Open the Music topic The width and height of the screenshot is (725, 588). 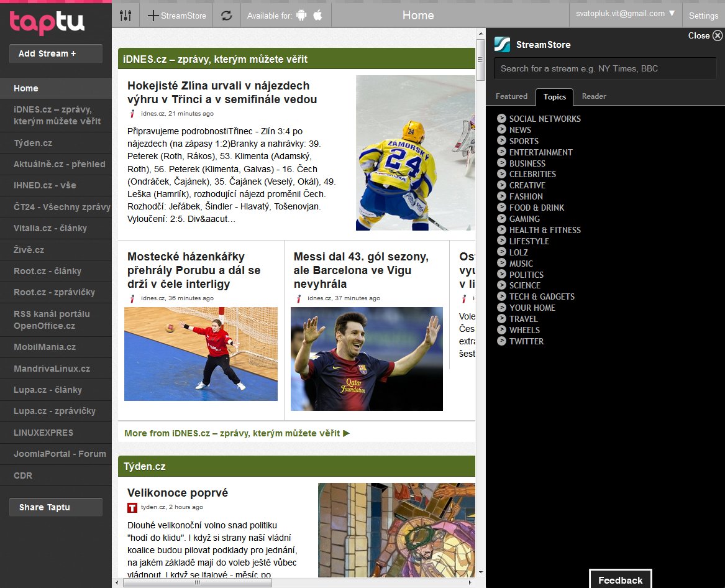tap(521, 264)
